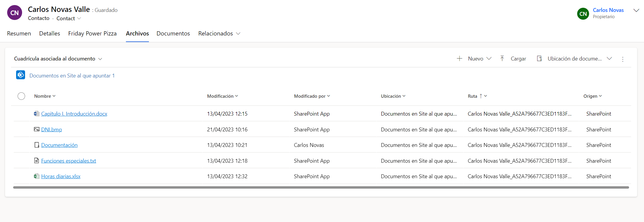Click the upload arrow icon of Cargar
Viewport: 644px width, 222px height.
pos(502,59)
